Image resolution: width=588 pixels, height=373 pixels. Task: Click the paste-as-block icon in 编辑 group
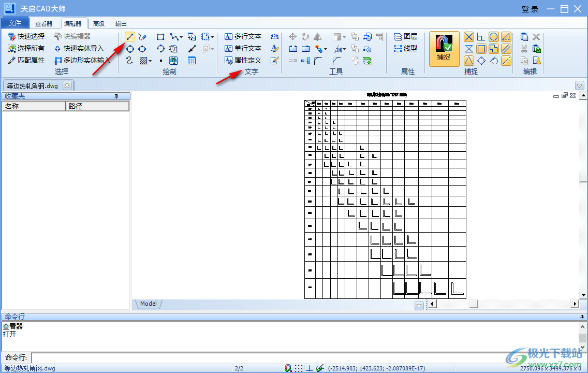coord(537,49)
